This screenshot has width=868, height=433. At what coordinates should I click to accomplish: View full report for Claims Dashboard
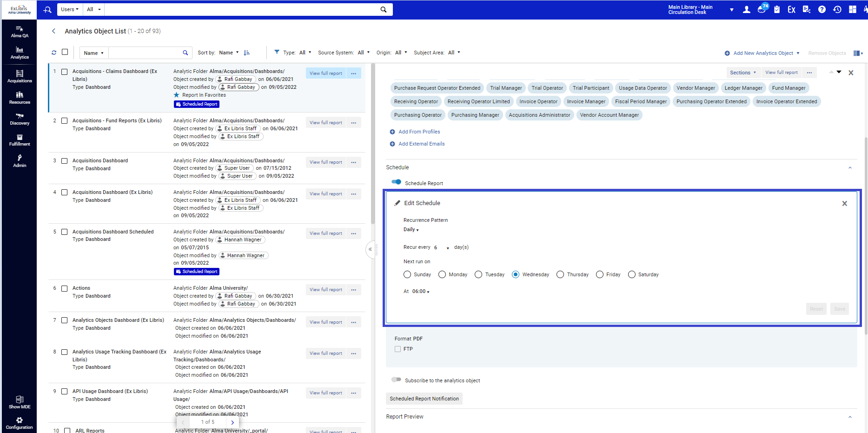(x=326, y=73)
